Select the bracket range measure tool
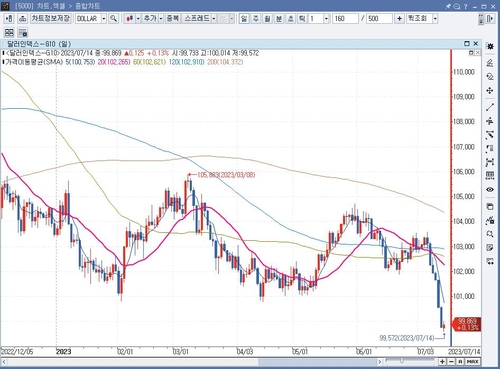 (x=490, y=162)
